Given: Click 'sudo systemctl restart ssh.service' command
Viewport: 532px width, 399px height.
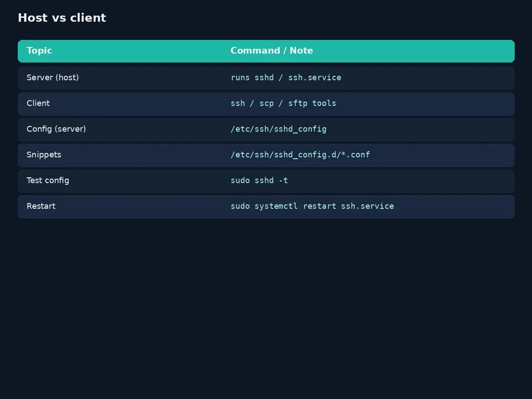Looking at the screenshot, I should (312, 206).
